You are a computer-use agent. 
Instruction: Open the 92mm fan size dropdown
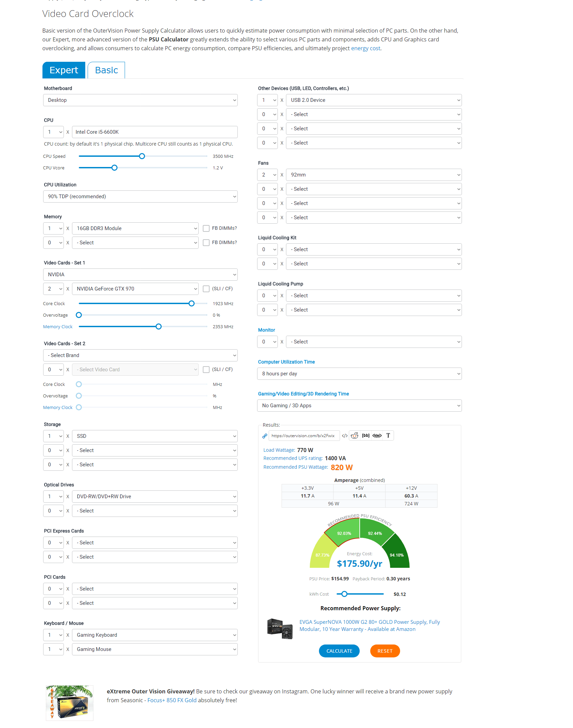374,175
